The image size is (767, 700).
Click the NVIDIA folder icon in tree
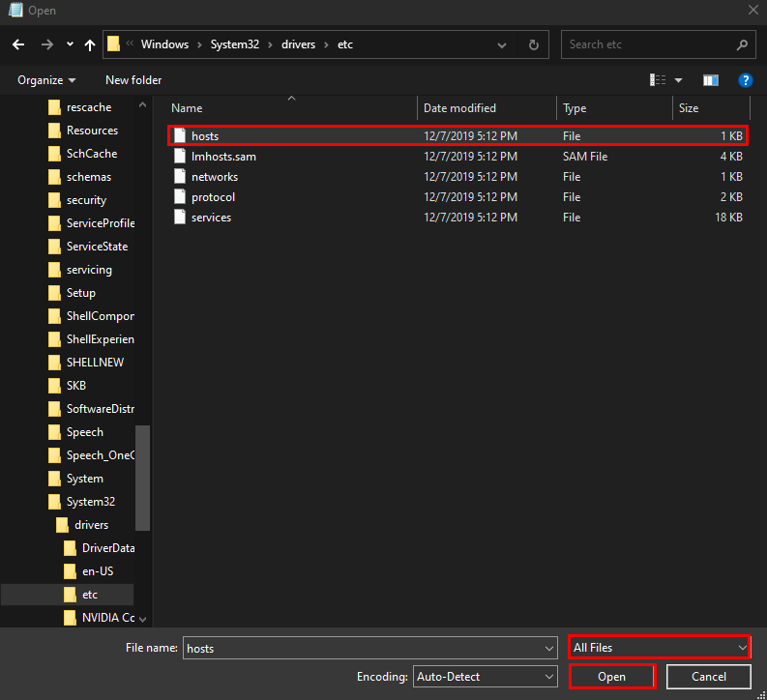click(71, 618)
